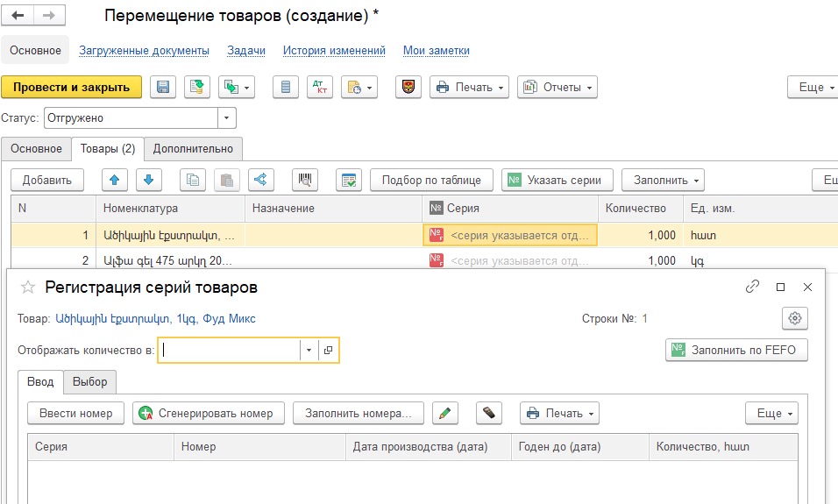Screen dimensions: 838x504
Task: Paste rows with the clipboard icon
Action: click(227, 180)
